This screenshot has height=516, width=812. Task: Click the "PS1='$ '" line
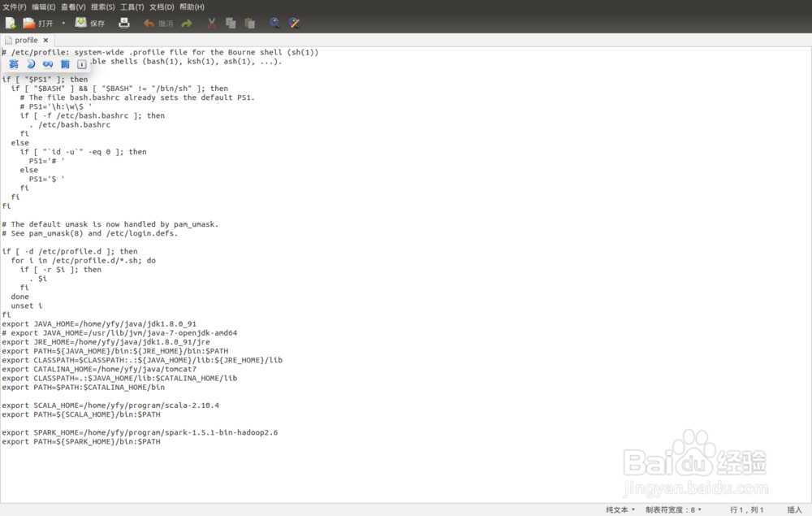tap(46, 180)
